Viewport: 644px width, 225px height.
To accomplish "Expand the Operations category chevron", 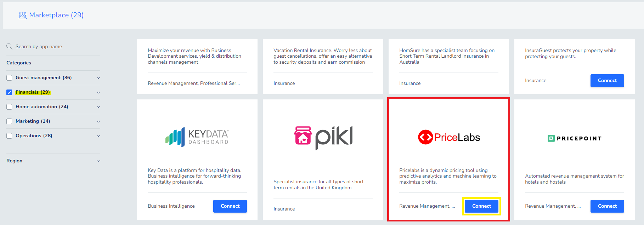I will pos(98,136).
